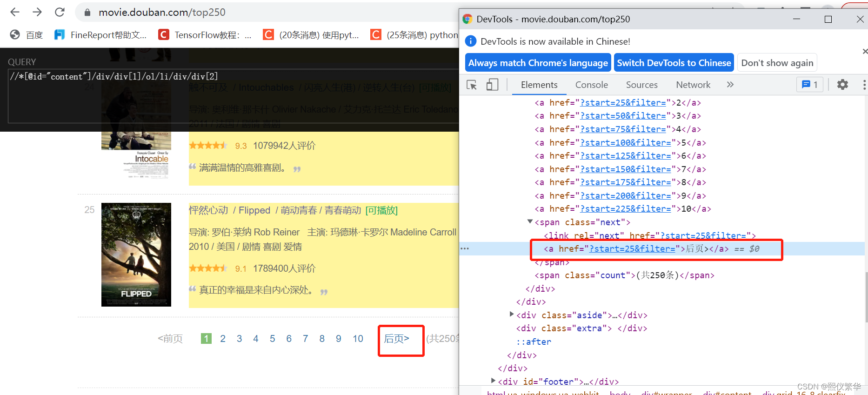Open the (20条消息) 使用pyt bookmark
Screen dimensions: 868x395
311,35
